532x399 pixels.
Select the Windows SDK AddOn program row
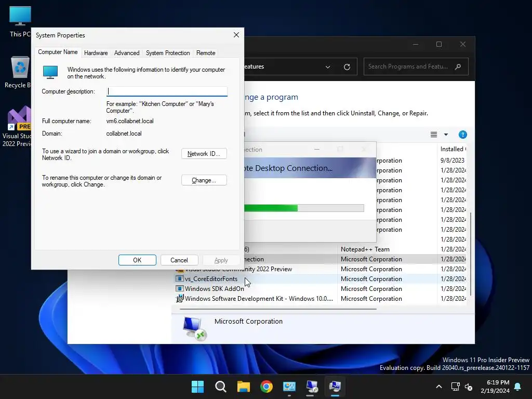[321, 289]
